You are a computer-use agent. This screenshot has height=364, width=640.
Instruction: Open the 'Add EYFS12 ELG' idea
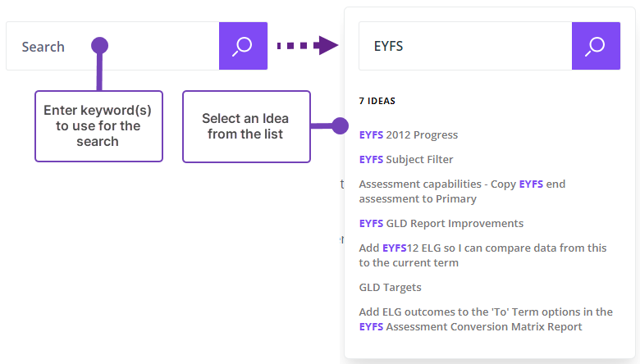click(x=482, y=255)
